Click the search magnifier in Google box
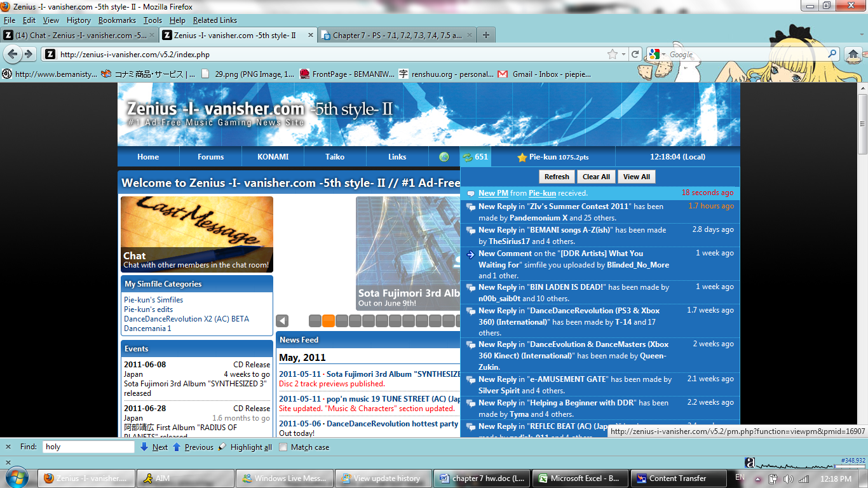Screen dimensions: 868x488 pyautogui.click(x=832, y=55)
